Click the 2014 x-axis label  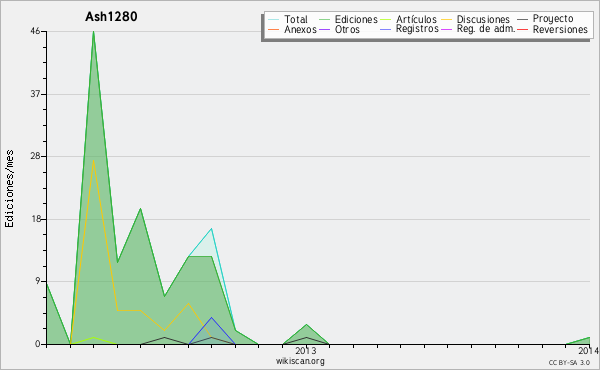click(589, 351)
